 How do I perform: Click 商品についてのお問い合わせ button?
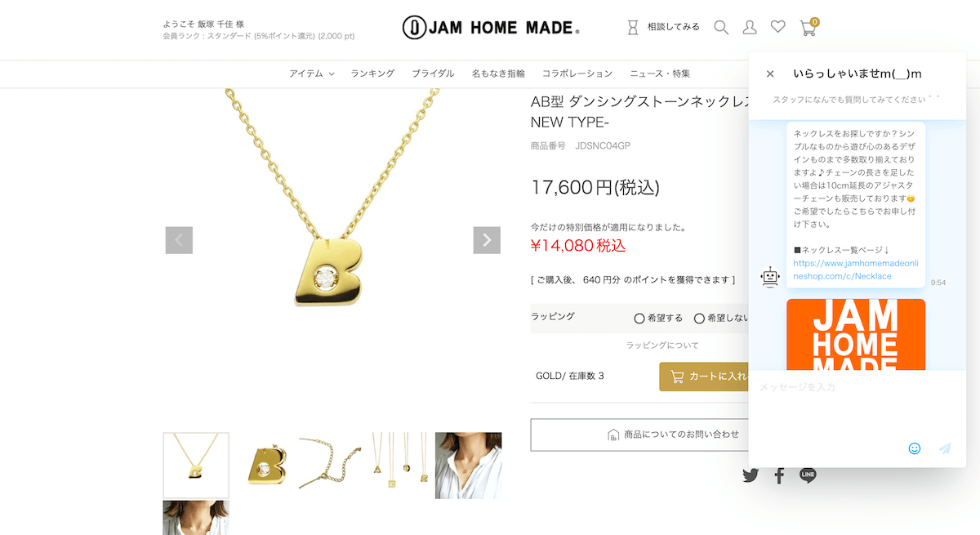639,435
